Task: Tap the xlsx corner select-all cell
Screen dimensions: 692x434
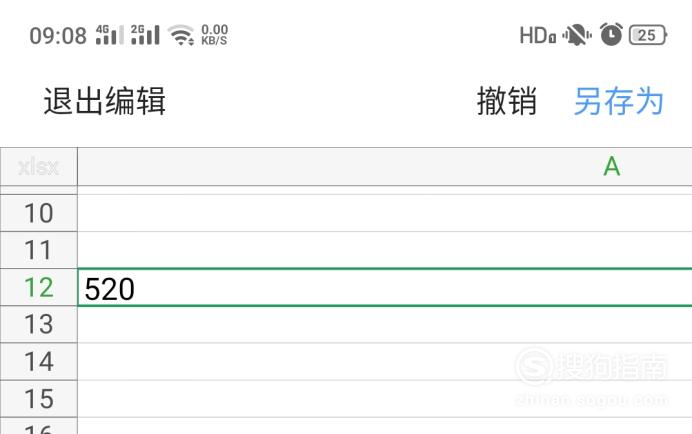Action: (39, 166)
